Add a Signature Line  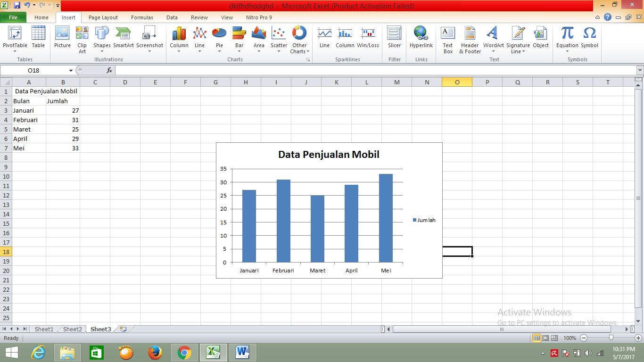click(x=518, y=40)
